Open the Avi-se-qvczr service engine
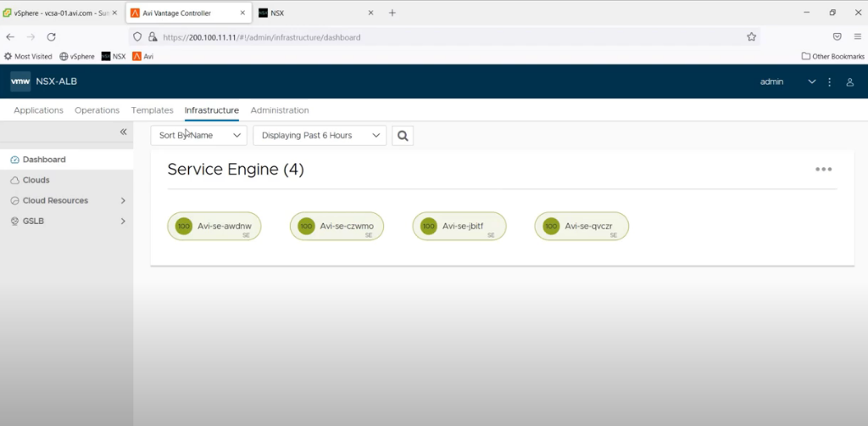The height and width of the screenshot is (426, 868). [590, 227]
